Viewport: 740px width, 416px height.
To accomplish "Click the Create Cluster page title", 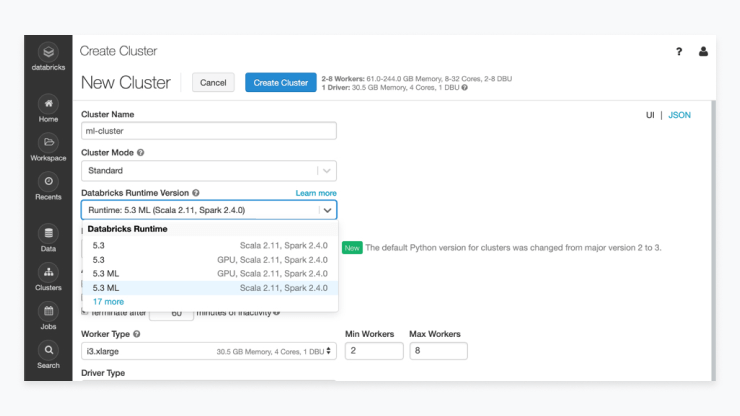I will tap(118, 51).
